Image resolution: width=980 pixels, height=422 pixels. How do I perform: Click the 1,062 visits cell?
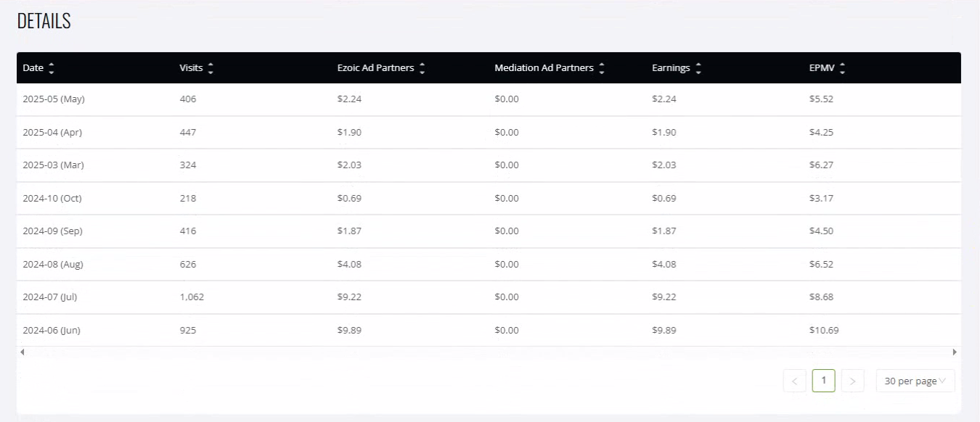tap(192, 297)
